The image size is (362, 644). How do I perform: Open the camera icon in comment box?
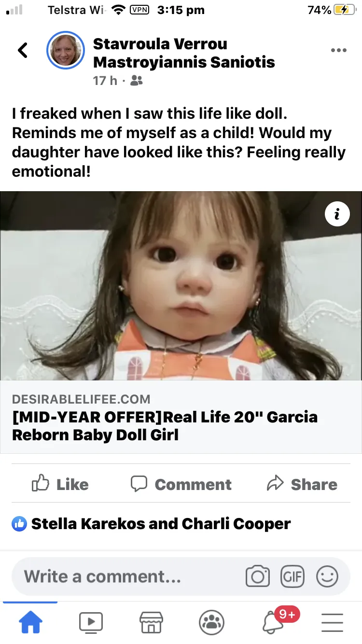click(x=258, y=576)
